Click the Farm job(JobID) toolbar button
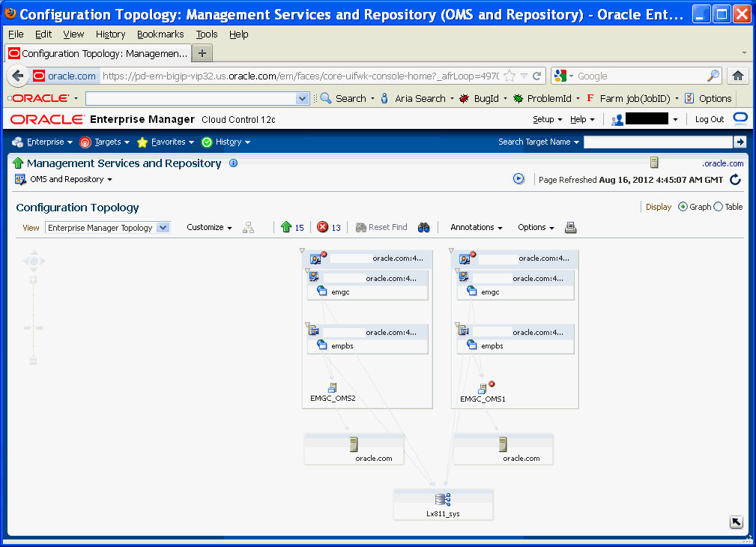Screen dimensions: 756x547 click(x=632, y=98)
